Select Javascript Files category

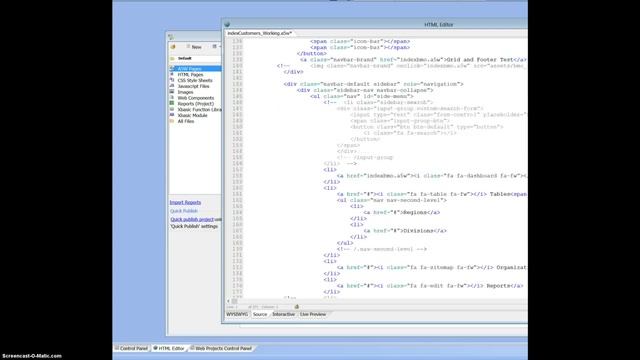pos(193,86)
